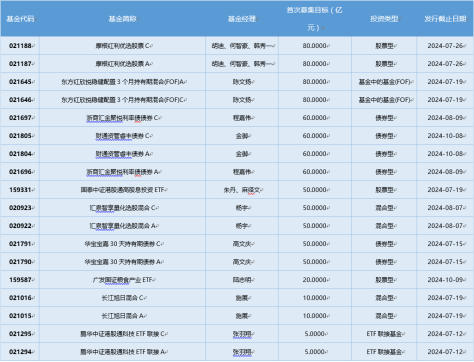Click the 20.0000 fundraising target cell
Viewport: 474px width, 362px height.
coord(315,280)
